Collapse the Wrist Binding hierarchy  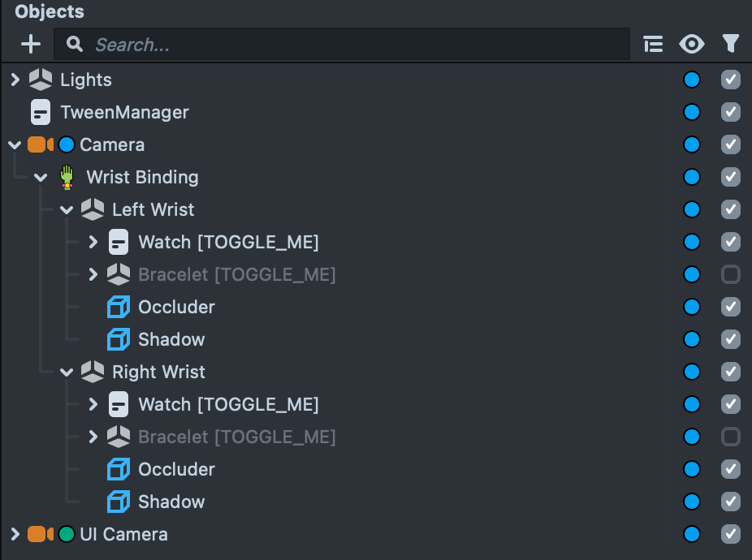41,177
